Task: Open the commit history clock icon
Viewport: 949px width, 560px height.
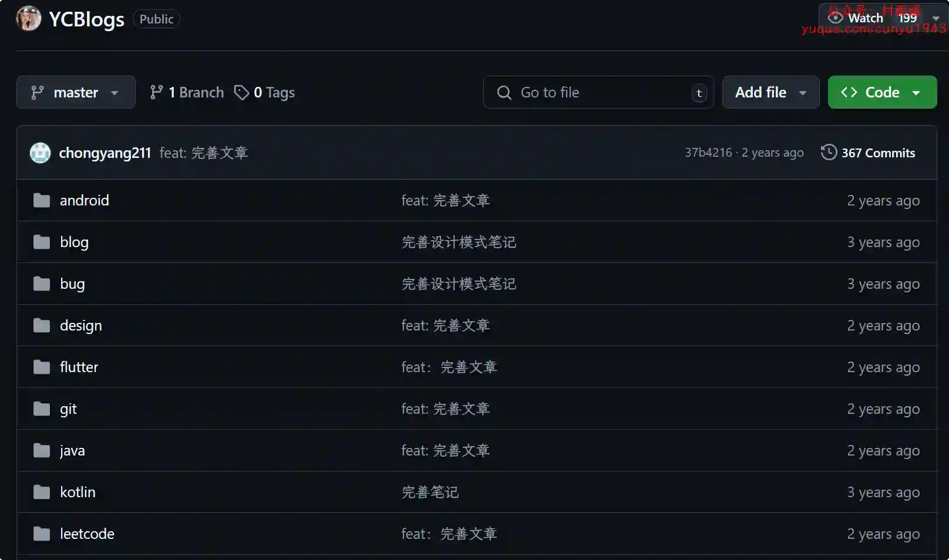Action: [828, 153]
